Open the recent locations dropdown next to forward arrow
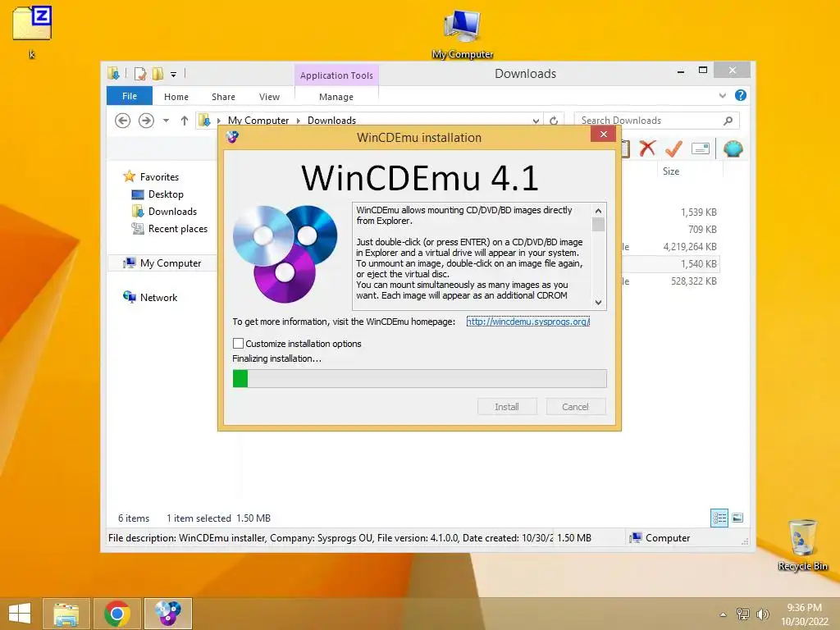The height and width of the screenshot is (630, 840). tap(166, 121)
